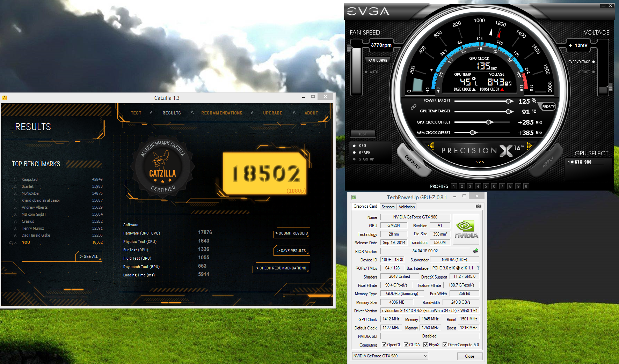Switch to the Sensors tab in GPU-Z
This screenshot has width=619, height=364.
click(388, 207)
